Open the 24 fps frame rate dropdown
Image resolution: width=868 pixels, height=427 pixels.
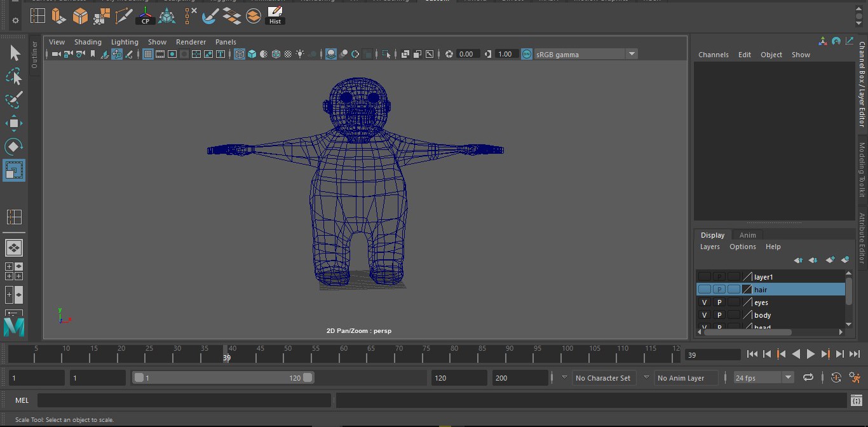(788, 377)
